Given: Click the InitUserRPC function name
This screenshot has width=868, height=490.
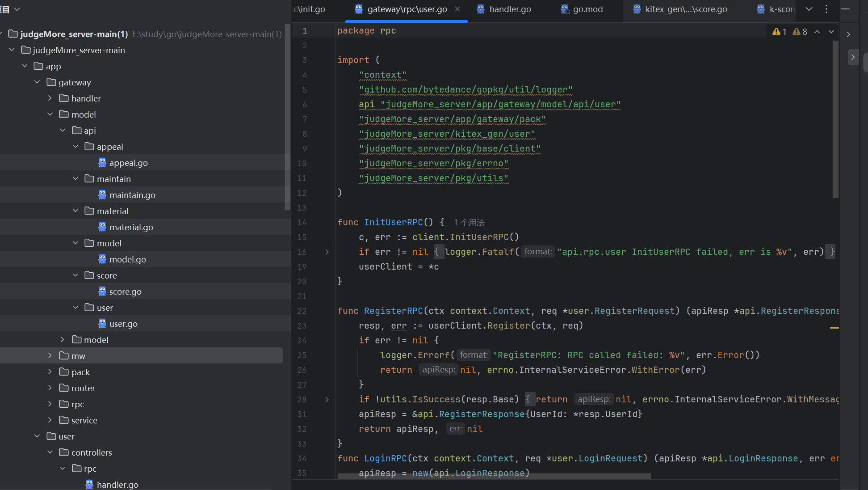Looking at the screenshot, I should [x=393, y=223].
